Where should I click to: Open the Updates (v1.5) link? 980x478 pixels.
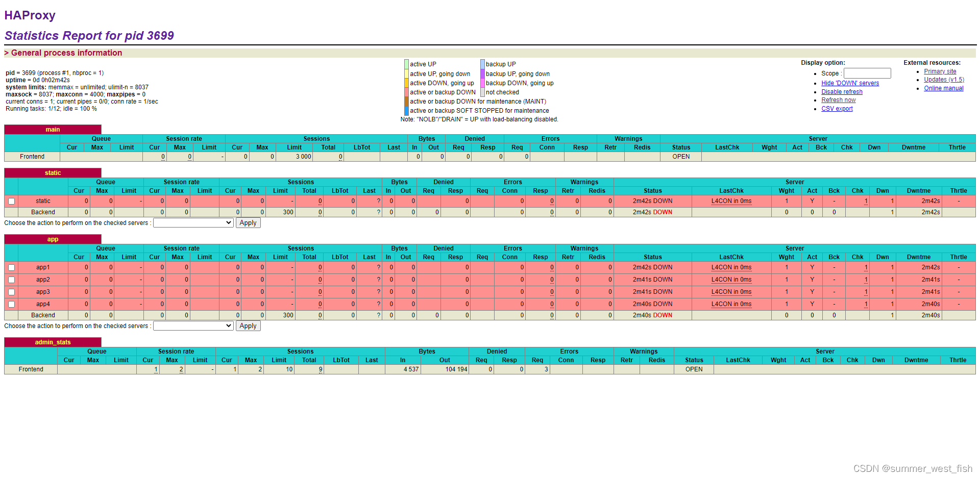pos(943,80)
